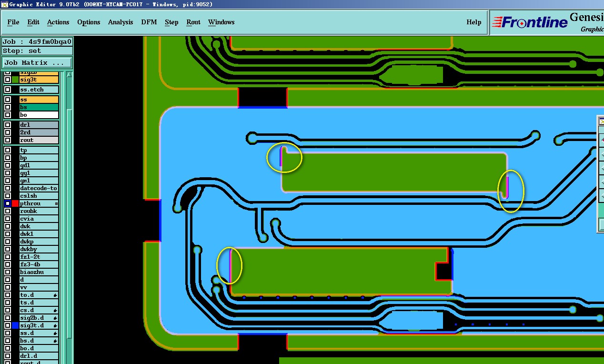Click the blue sig3t.d color swatch

coord(15,325)
